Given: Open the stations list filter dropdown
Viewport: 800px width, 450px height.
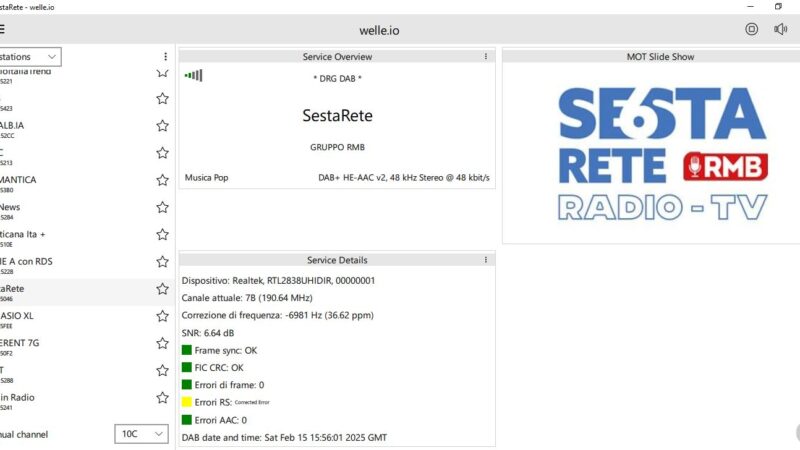Looking at the screenshot, I should click(30, 57).
